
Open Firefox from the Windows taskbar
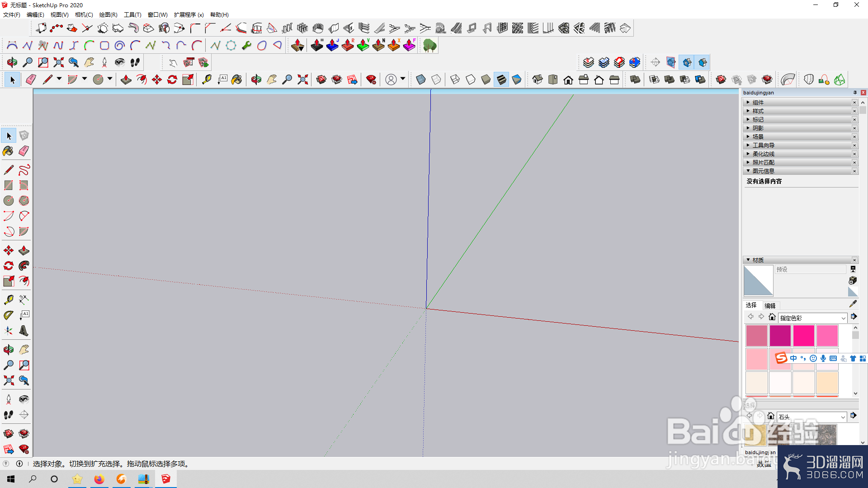(99, 479)
